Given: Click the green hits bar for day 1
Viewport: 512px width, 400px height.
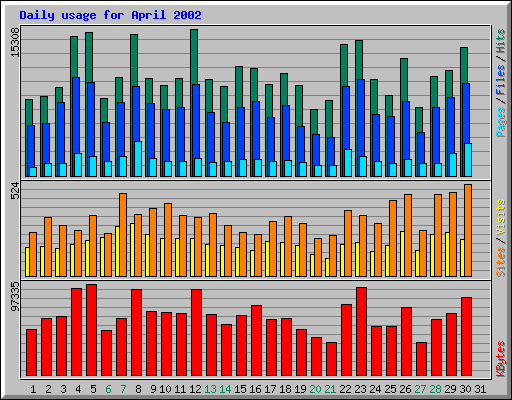Looking at the screenshot, I should click(x=29, y=112).
